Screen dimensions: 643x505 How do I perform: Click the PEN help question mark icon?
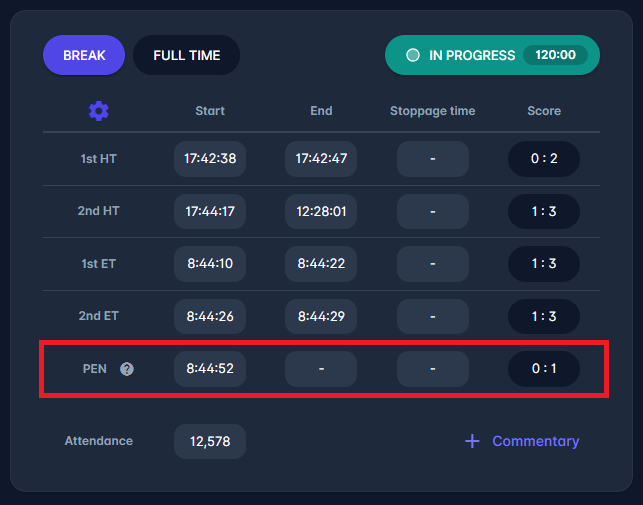click(x=127, y=369)
